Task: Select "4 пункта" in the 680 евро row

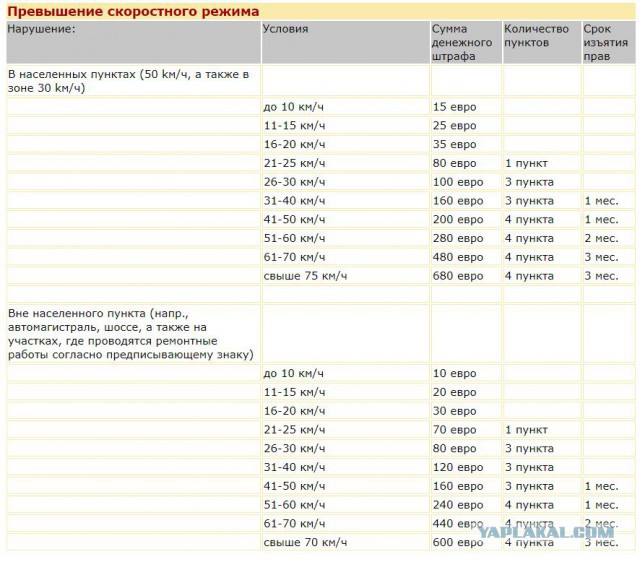Action: [529, 276]
